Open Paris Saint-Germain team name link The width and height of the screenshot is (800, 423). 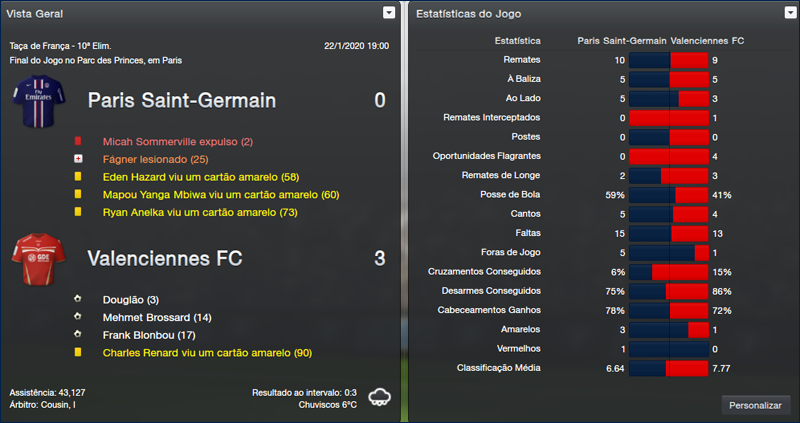180,101
